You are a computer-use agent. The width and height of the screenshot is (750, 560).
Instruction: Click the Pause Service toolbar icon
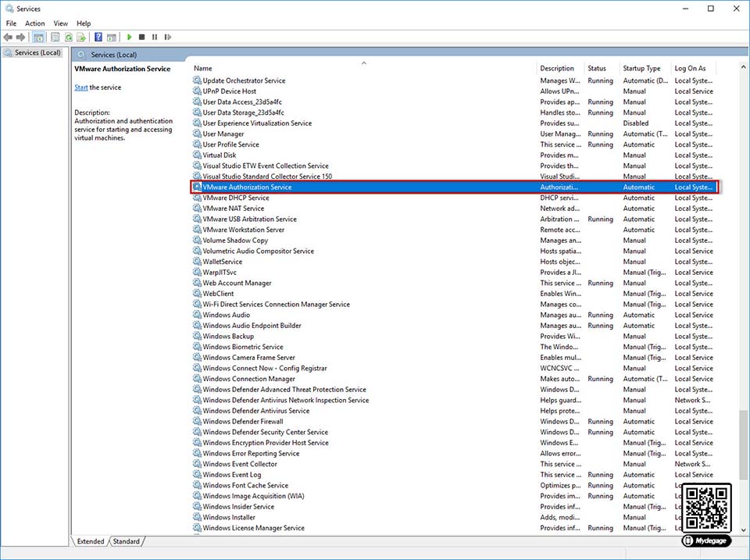tap(155, 37)
